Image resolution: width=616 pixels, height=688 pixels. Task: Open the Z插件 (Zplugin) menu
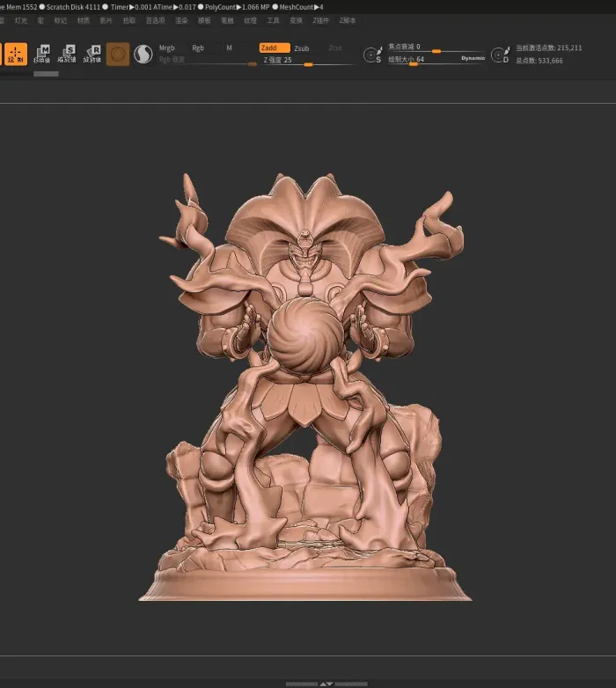(320, 20)
